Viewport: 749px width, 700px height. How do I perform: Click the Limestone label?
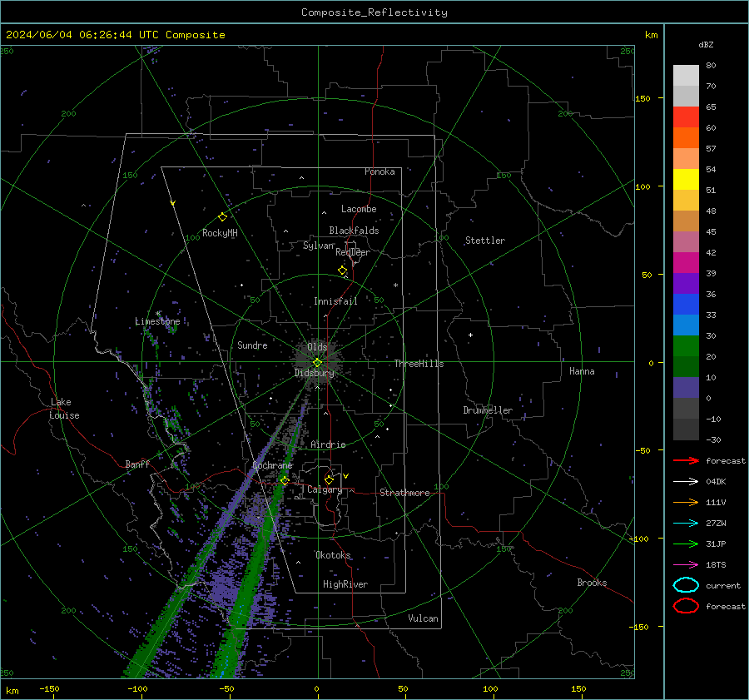[x=157, y=321]
